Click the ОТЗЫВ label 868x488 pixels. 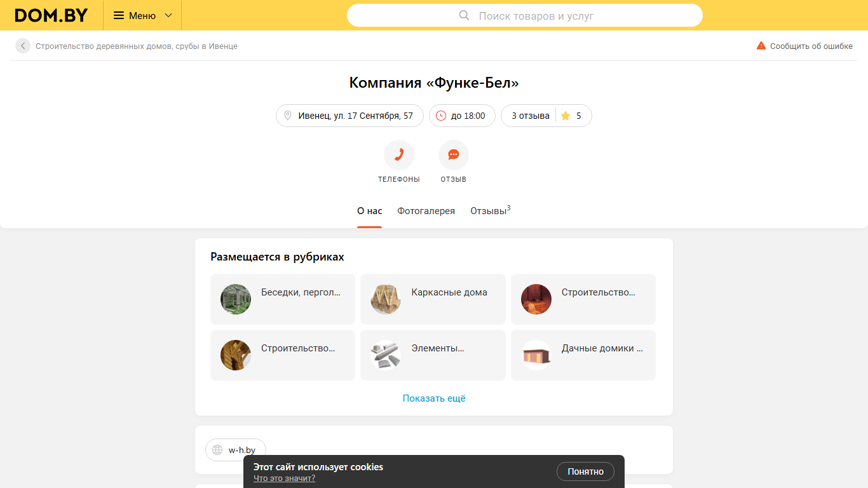tap(454, 179)
